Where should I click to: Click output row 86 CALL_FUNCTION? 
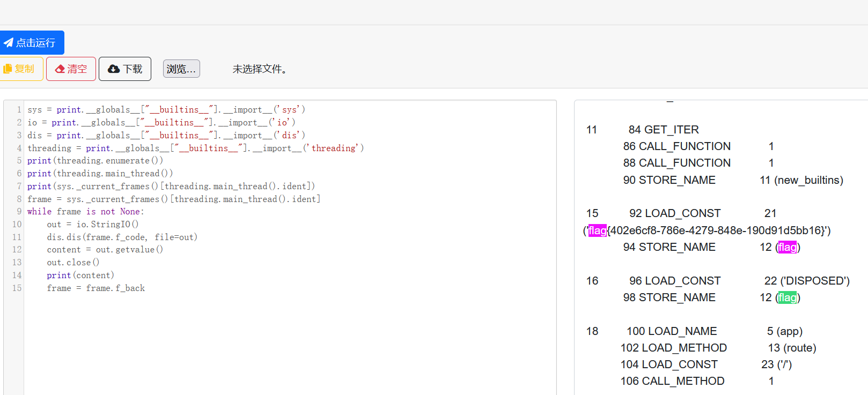coord(698,146)
